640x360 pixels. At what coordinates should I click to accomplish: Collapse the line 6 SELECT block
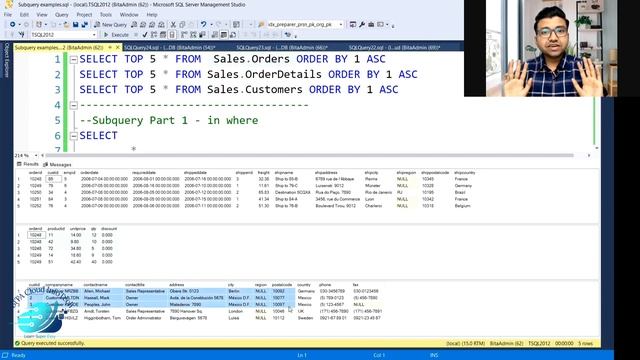point(73,136)
